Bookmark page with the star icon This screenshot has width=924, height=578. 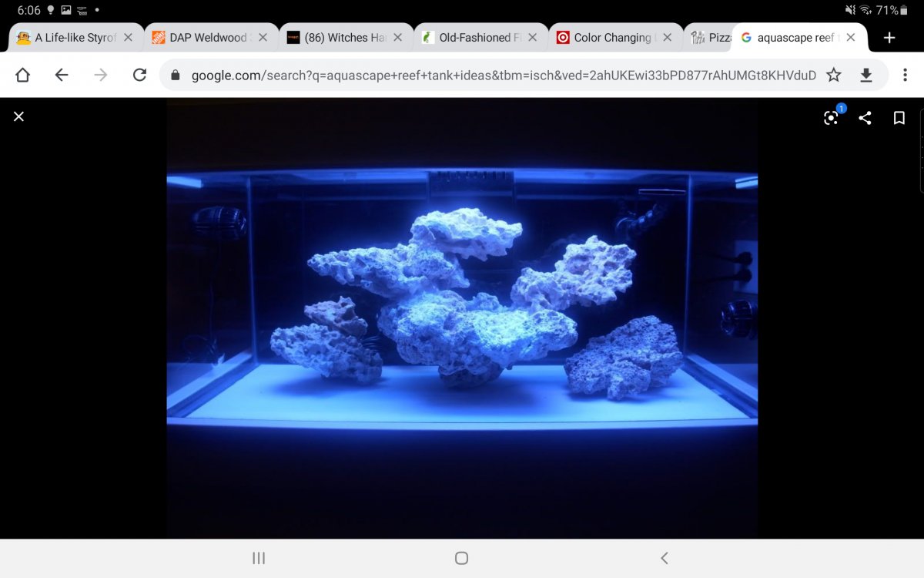click(x=833, y=75)
